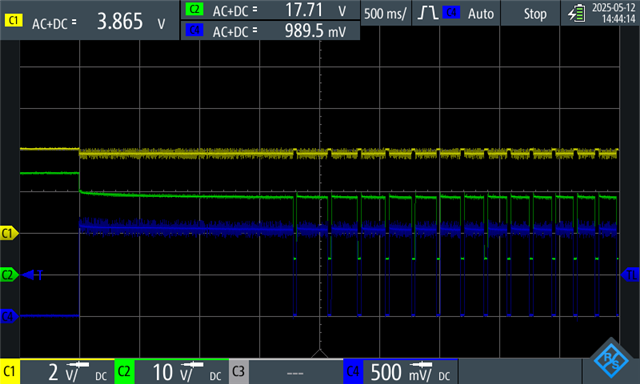Click the yellow C1 measurement badge at top
This screenshot has width=640, height=384.
pos(13,21)
